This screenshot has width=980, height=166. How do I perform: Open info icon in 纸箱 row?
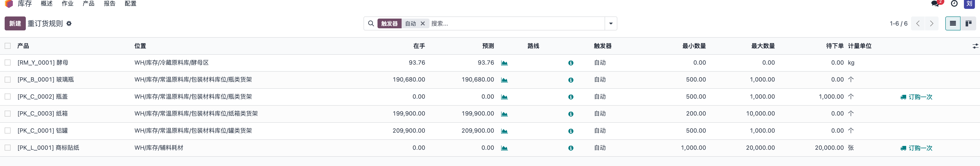571,114
